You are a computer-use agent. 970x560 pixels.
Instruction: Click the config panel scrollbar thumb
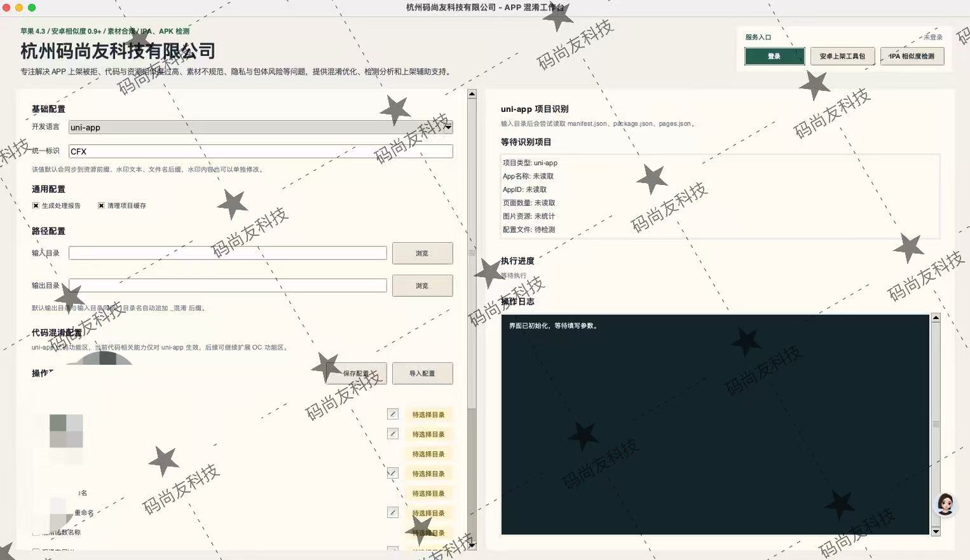click(472, 253)
